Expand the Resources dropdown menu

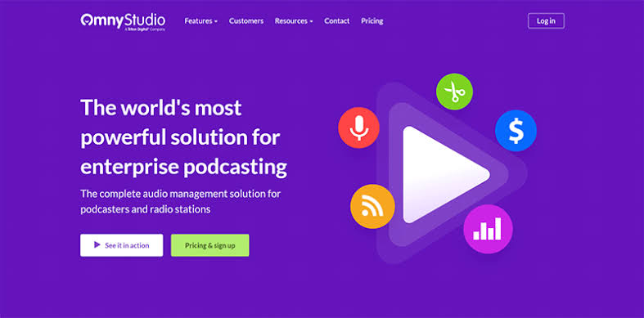coord(294,21)
